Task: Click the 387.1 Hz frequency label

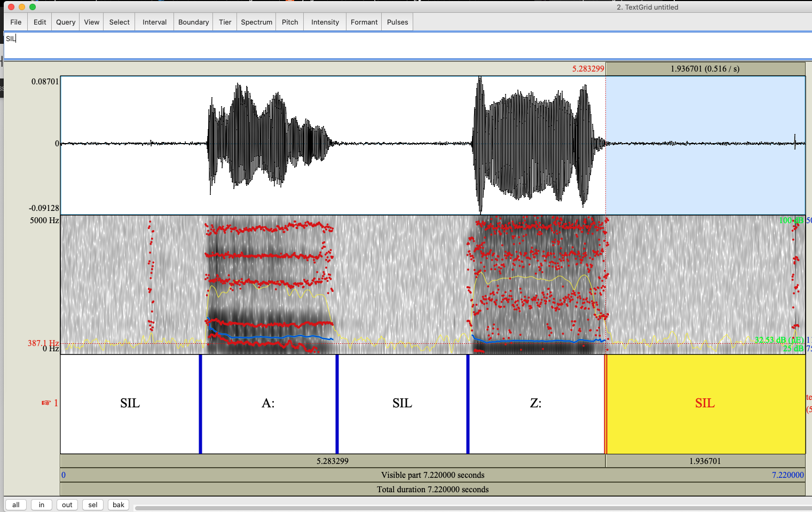Action: coord(43,343)
